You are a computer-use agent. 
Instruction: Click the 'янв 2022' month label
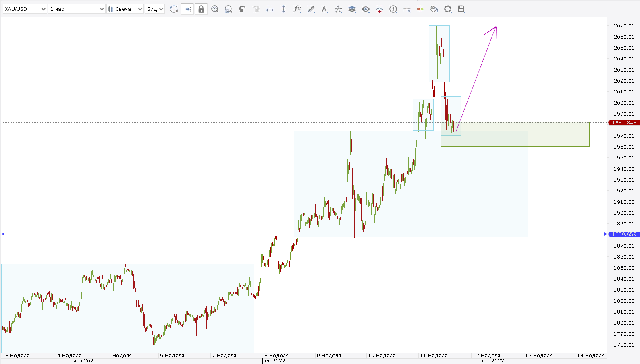(x=85, y=361)
